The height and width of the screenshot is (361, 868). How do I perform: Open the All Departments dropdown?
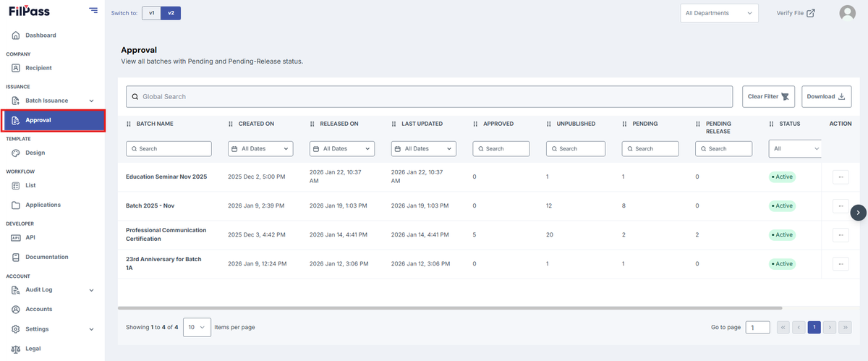[719, 13]
